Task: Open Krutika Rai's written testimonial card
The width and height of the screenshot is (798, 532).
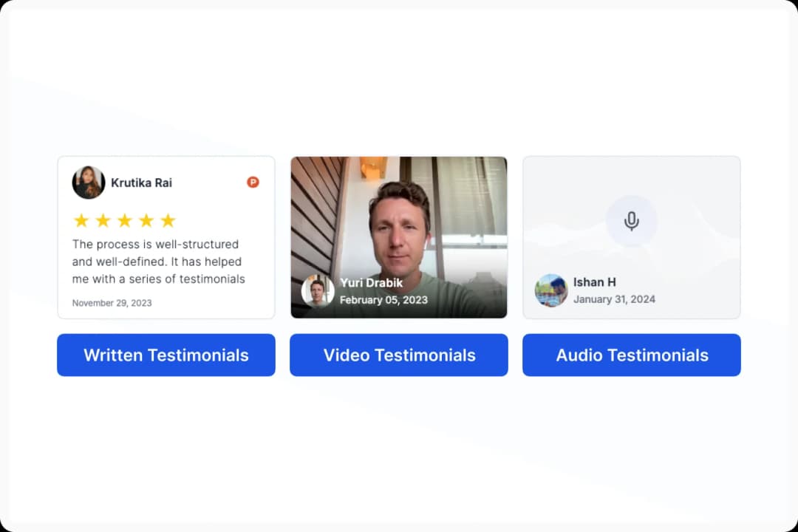Action: 166,238
